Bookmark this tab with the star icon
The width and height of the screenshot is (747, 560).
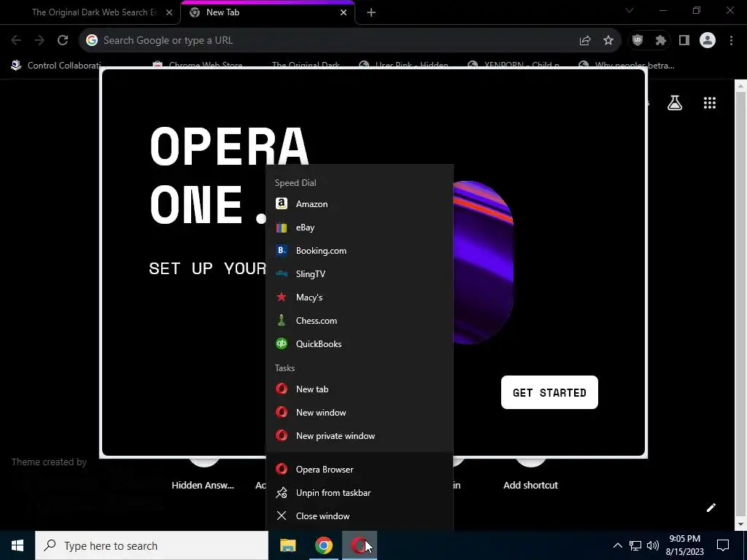coord(608,41)
